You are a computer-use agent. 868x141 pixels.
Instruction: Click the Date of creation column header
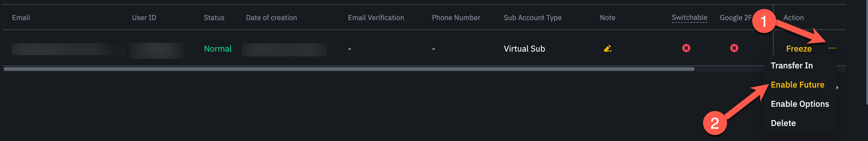pos(271,17)
